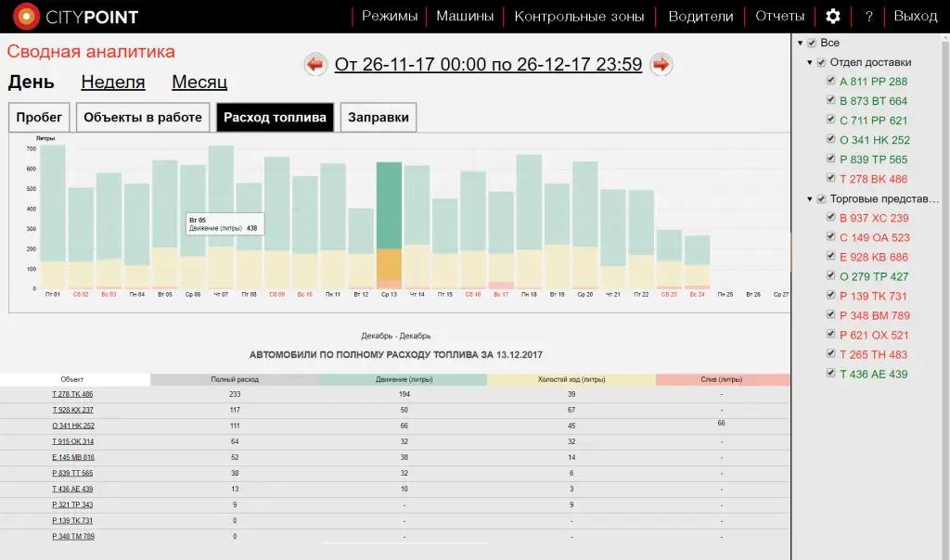Open vehicle link T 278 TK 486 in table

72,394
